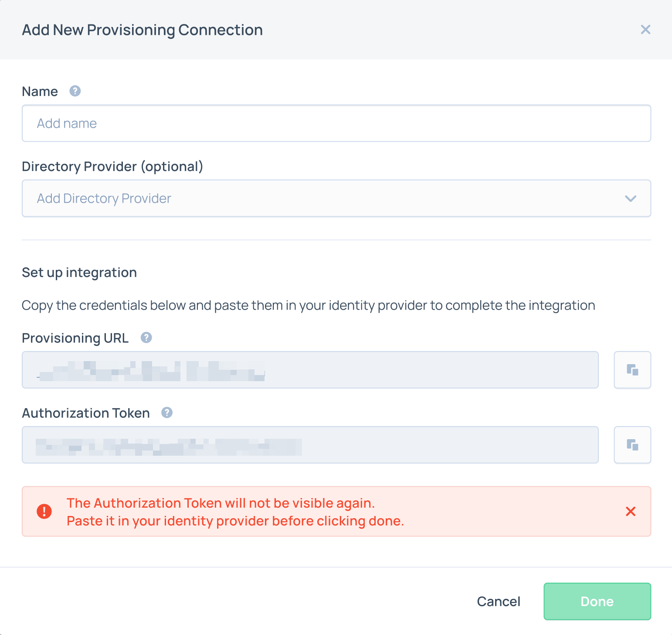The image size is (672, 635).
Task: Copy the Authorization Token to clipboard
Action: tap(632, 445)
